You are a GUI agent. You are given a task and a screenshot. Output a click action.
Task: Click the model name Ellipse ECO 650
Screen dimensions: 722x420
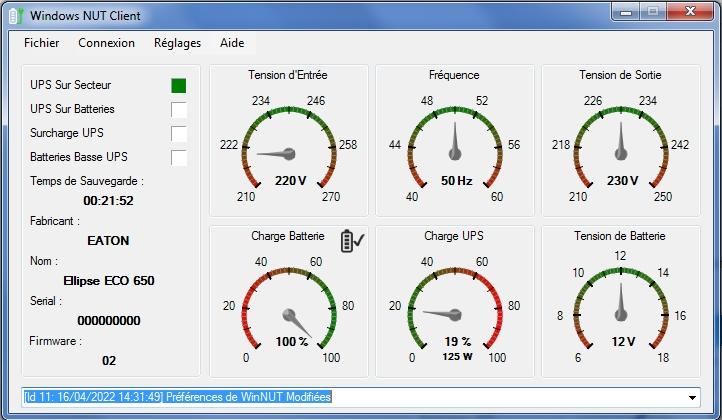point(109,281)
